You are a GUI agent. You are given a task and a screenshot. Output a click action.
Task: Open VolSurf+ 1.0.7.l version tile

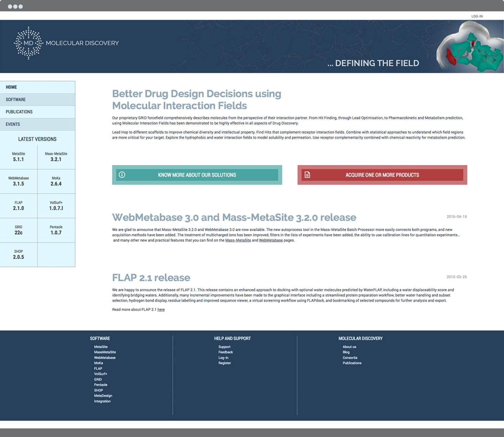(x=56, y=206)
